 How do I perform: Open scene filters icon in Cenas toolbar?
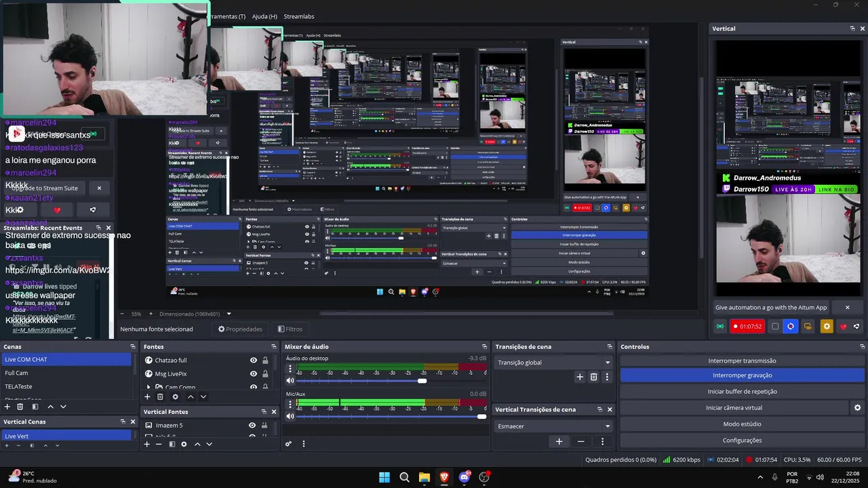pyautogui.click(x=35, y=407)
